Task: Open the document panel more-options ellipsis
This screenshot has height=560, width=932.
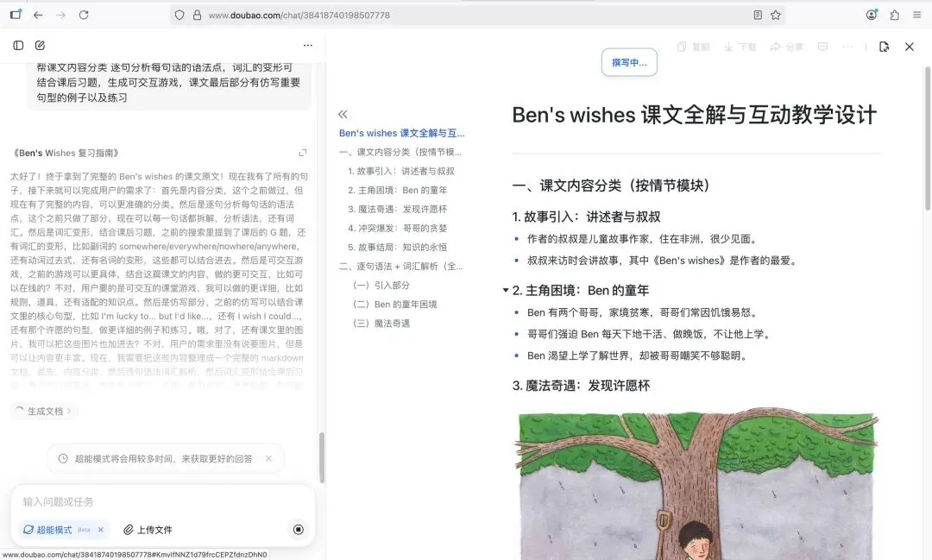Action: 847,47
